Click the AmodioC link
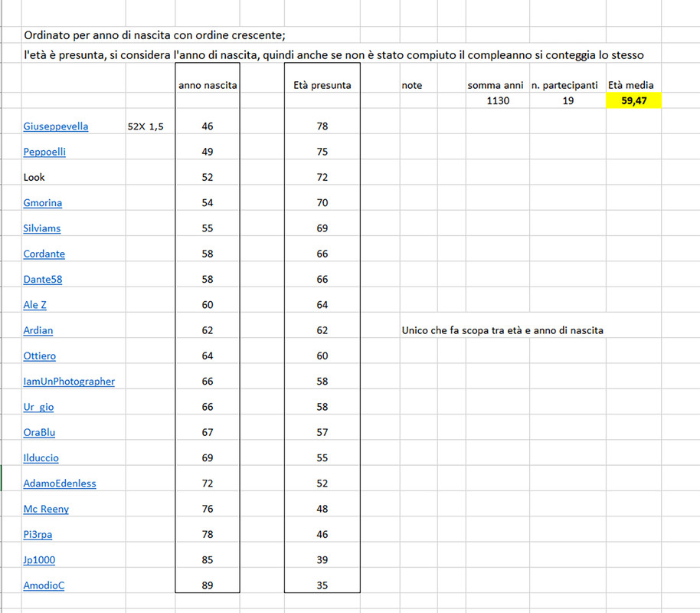700x613 pixels. click(44, 585)
